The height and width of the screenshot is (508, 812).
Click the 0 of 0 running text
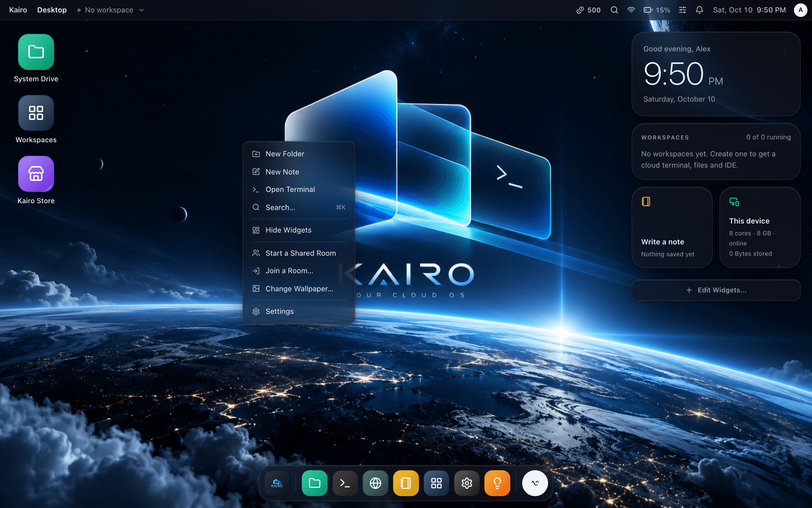click(768, 137)
